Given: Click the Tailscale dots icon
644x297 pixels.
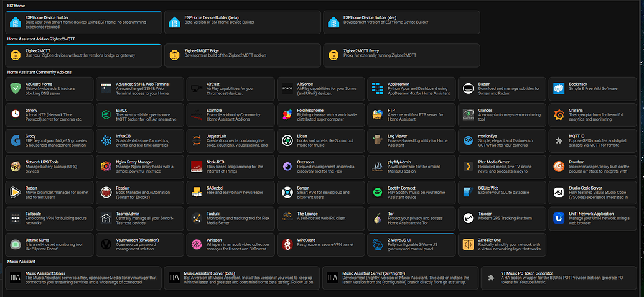Looking at the screenshot, I should tap(15, 218).
